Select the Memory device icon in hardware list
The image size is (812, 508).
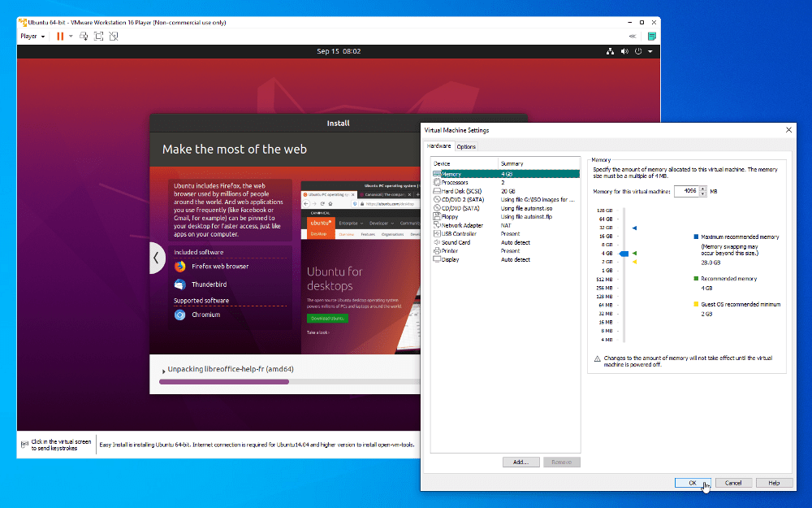(x=437, y=173)
